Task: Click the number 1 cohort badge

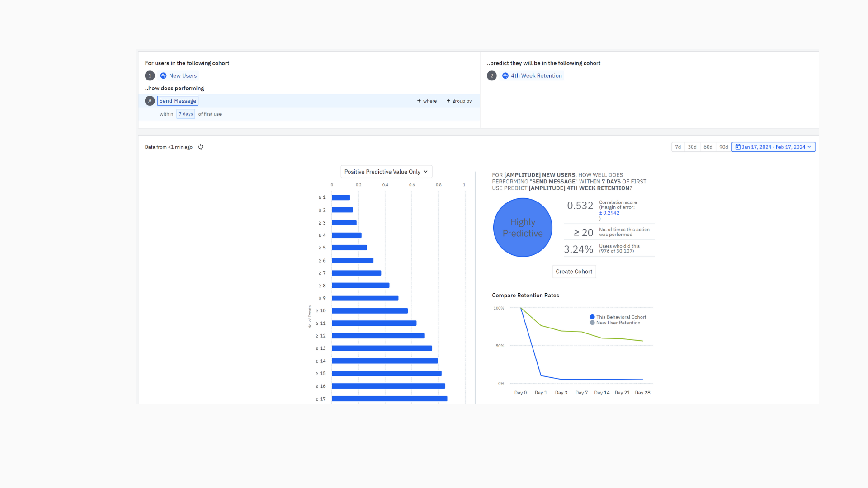Action: (x=150, y=76)
